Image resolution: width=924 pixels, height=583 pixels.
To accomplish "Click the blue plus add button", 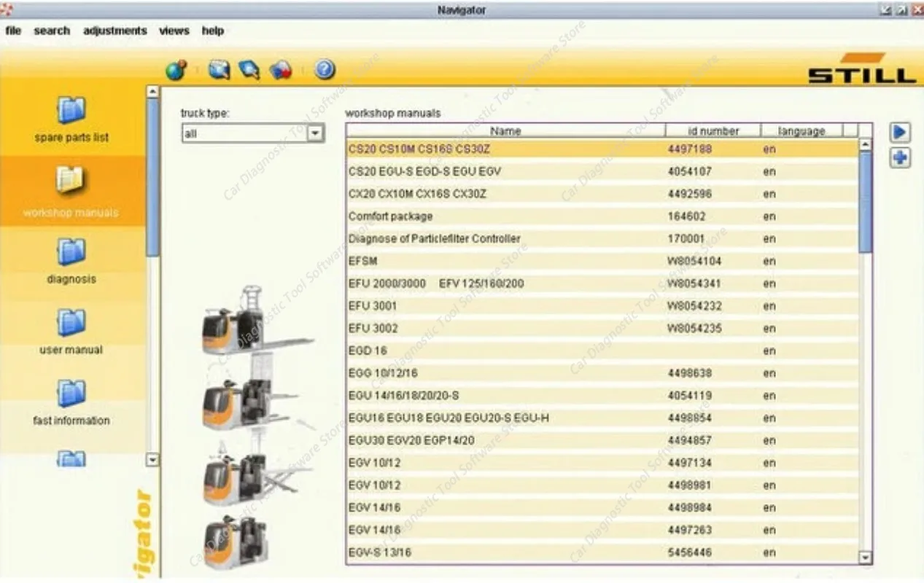I will pos(900,157).
